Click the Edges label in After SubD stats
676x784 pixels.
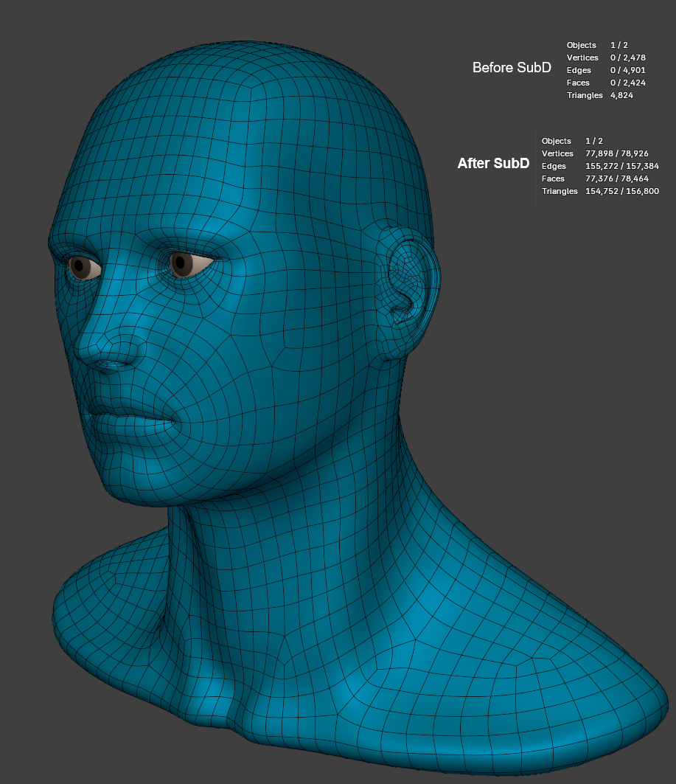(x=554, y=166)
